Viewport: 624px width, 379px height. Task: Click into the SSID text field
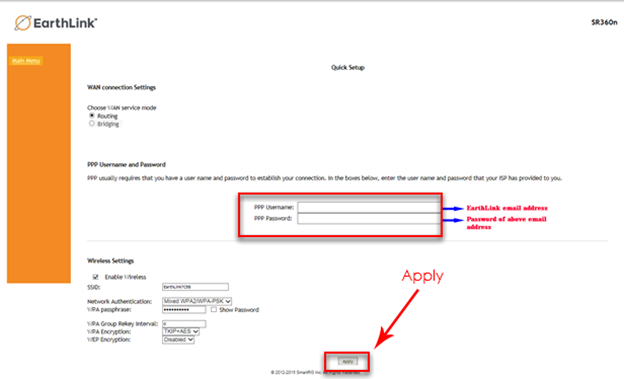click(195, 287)
